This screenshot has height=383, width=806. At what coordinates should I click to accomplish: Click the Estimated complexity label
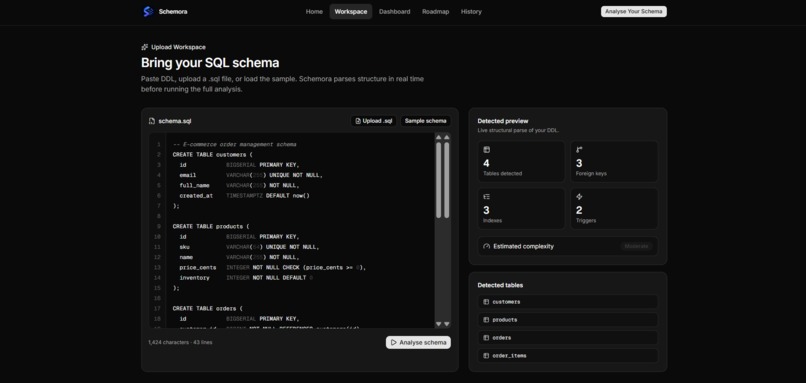pyautogui.click(x=523, y=246)
